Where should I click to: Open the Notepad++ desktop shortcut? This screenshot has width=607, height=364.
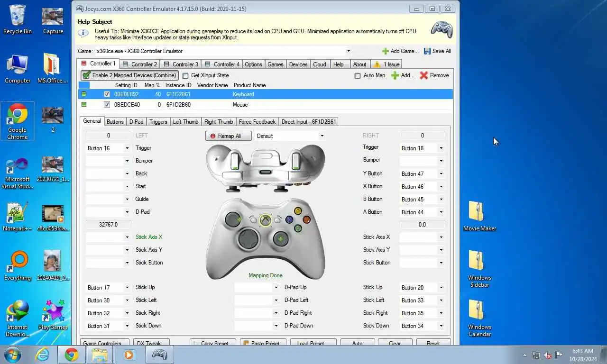pos(18,216)
